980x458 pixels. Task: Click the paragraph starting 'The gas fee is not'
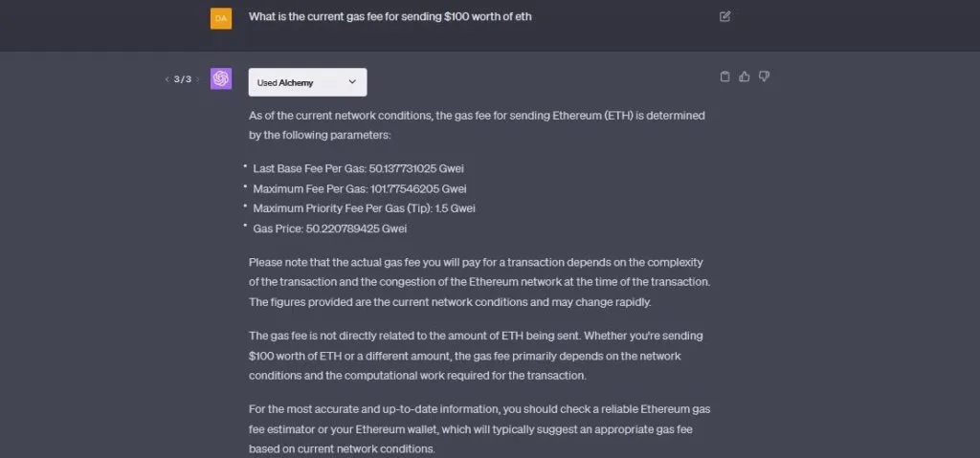click(x=477, y=355)
